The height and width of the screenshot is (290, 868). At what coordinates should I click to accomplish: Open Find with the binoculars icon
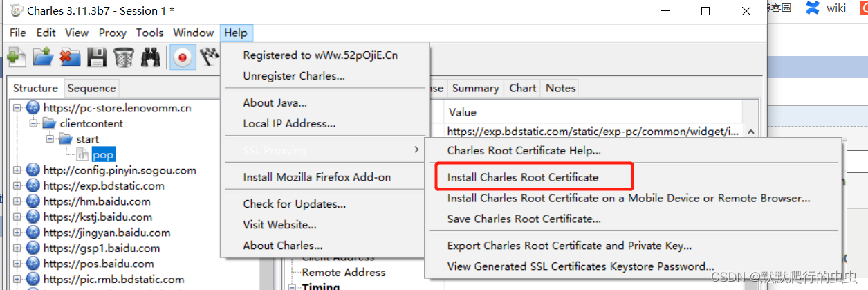[150, 57]
